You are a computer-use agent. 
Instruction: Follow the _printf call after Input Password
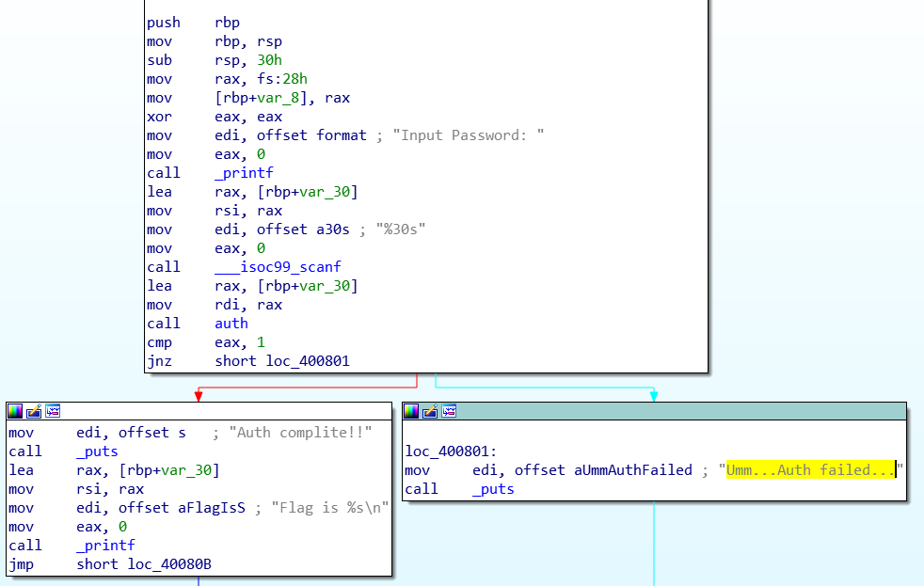244,173
